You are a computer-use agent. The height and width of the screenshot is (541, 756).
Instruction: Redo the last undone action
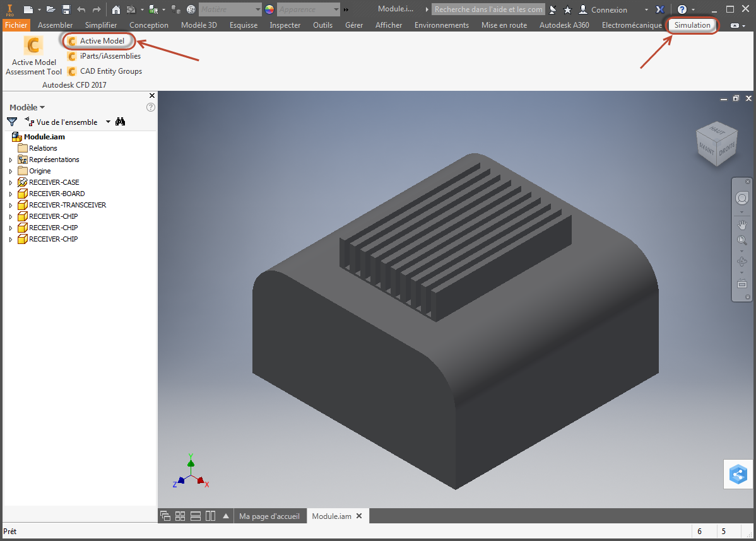[x=97, y=9]
